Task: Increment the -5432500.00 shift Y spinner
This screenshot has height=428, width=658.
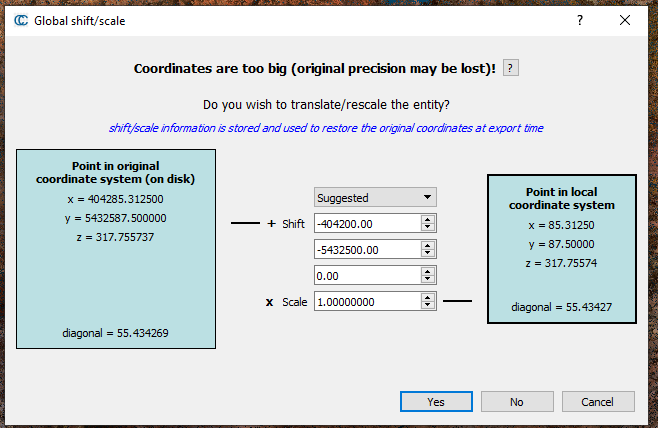Action: tap(428, 245)
